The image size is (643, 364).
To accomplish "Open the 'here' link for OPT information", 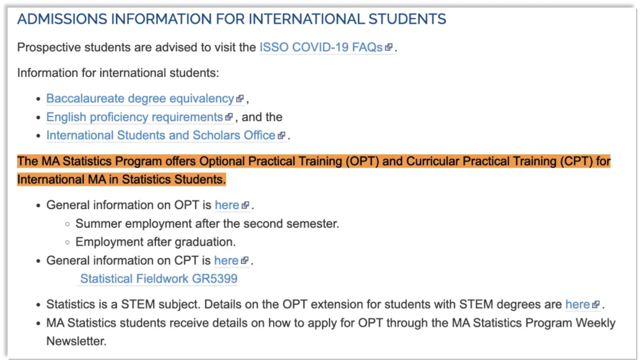I will [227, 205].
